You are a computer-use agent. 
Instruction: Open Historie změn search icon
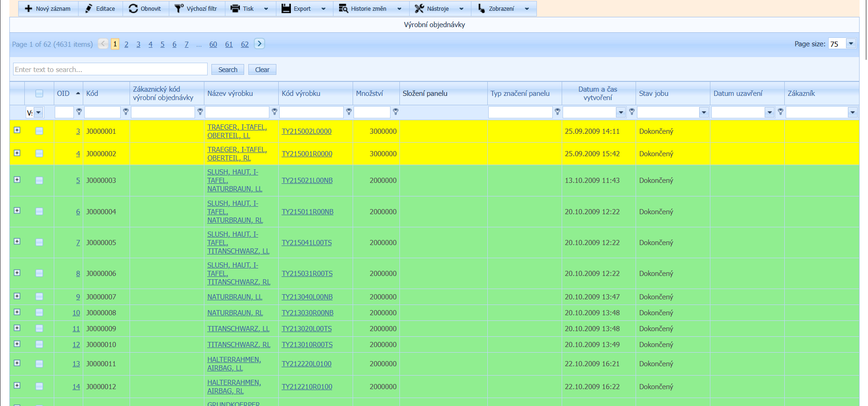point(343,8)
